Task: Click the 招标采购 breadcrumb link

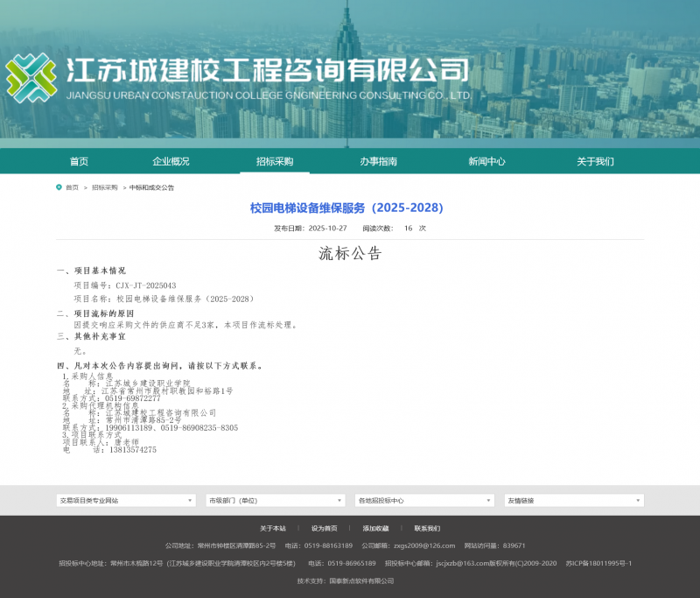Action: point(104,186)
